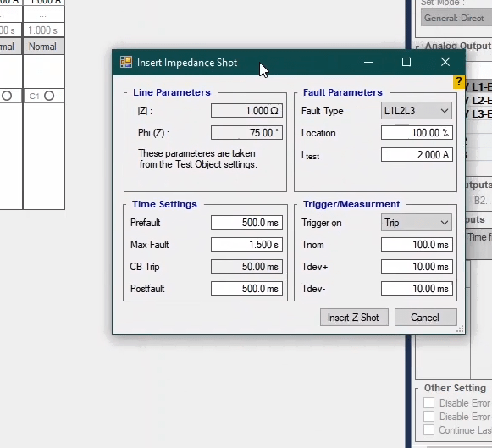Image resolution: width=492 pixels, height=448 pixels.
Task: Click the yellow help question mark icon
Action: pyautogui.click(x=459, y=82)
